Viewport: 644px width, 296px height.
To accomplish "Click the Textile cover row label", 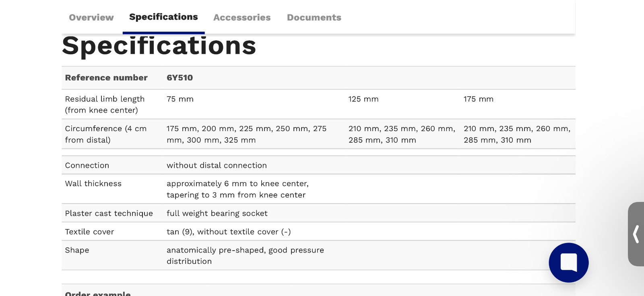I will coord(89,232).
